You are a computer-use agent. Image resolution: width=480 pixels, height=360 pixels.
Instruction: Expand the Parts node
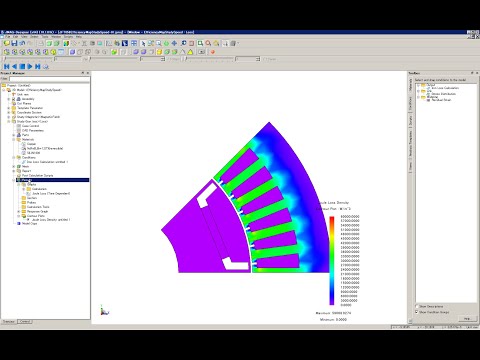(x=14, y=135)
